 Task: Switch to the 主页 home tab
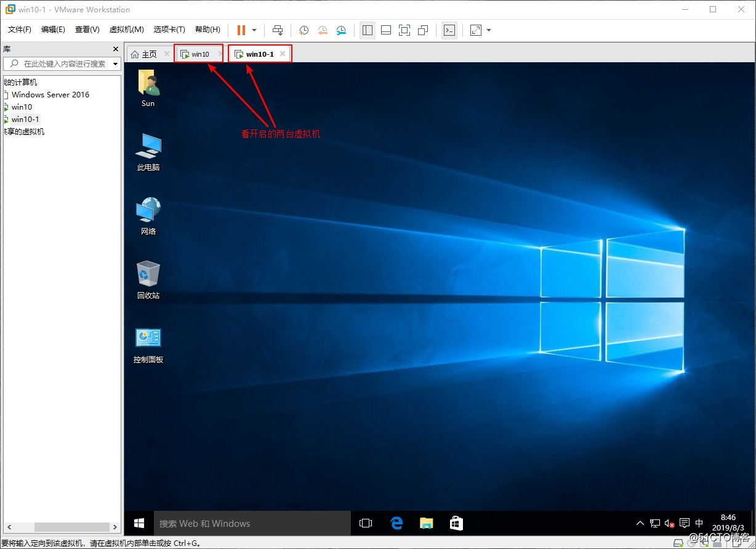(x=144, y=54)
